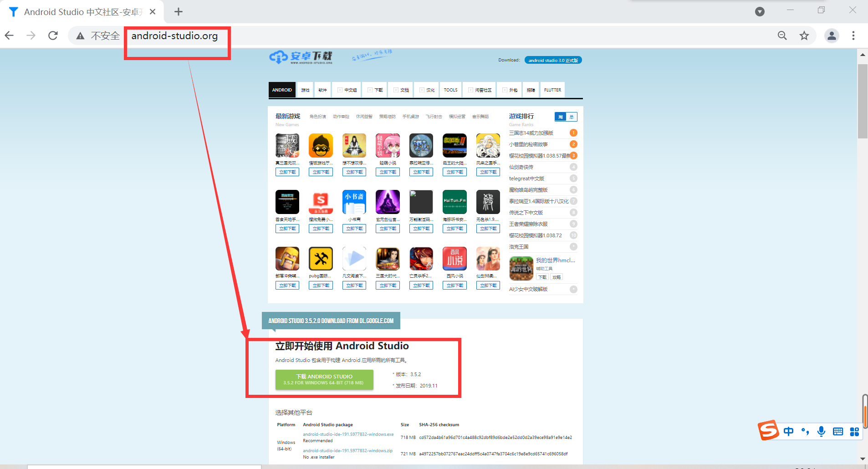This screenshot has width=868, height=469.
Task: Open the tab search dropdown arrow
Action: click(760, 12)
